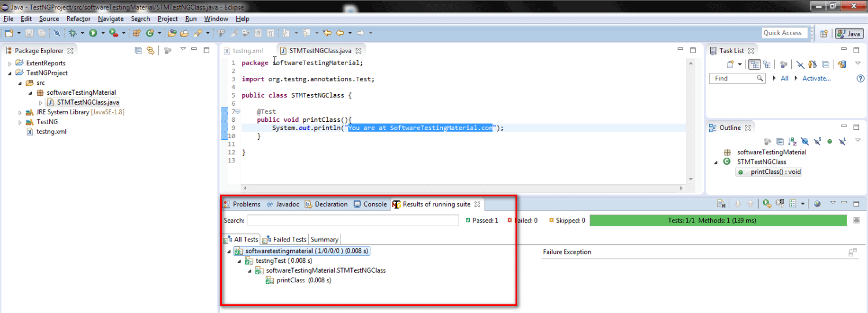This screenshot has width=868, height=313.
Task: Switch to the Failed Tests tab
Action: [285, 239]
